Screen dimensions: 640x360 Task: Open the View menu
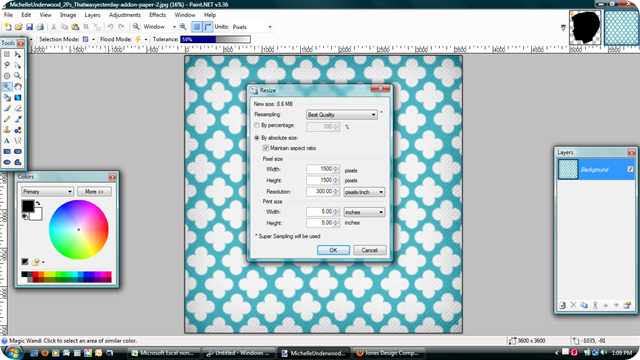pyautogui.click(x=45, y=15)
